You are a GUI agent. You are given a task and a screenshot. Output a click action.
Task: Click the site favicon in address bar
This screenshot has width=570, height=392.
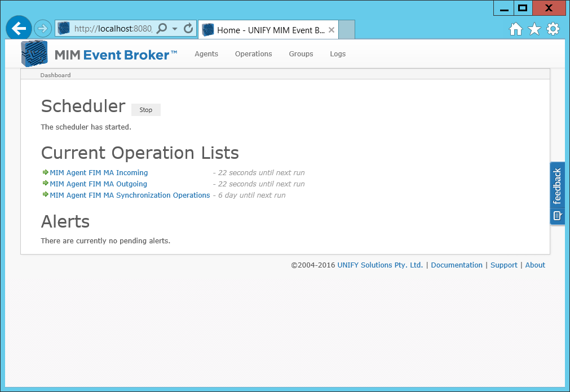(64, 28)
